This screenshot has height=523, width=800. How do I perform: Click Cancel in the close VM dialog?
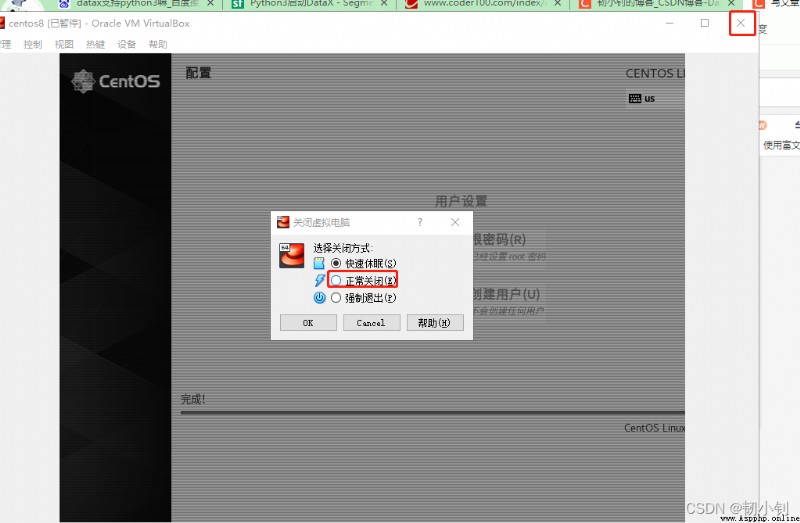(371, 322)
